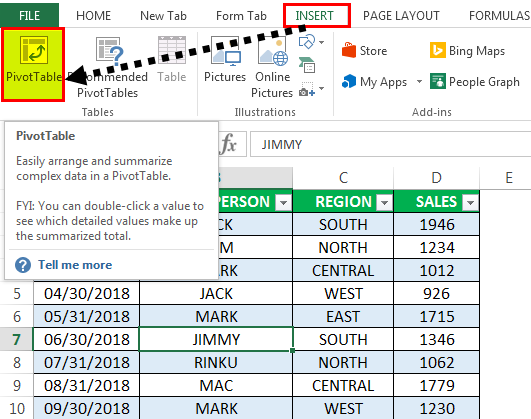Select row 10 header
This screenshot has height=419, width=531.
tap(17, 408)
